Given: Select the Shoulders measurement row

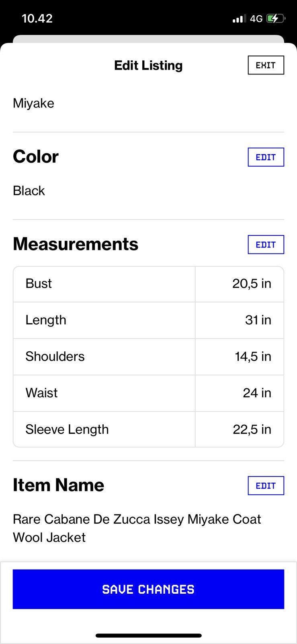Looking at the screenshot, I should [148, 357].
